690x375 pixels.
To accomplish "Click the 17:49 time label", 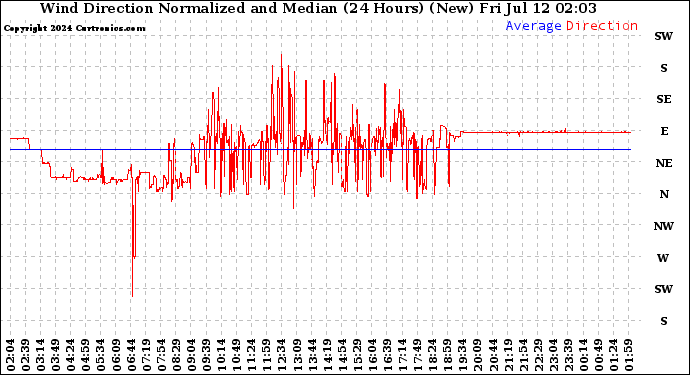I will pyautogui.click(x=417, y=355).
